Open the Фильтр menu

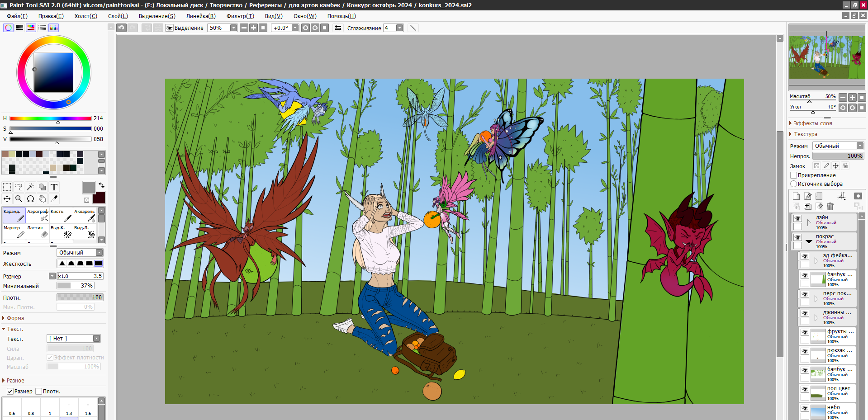point(240,16)
